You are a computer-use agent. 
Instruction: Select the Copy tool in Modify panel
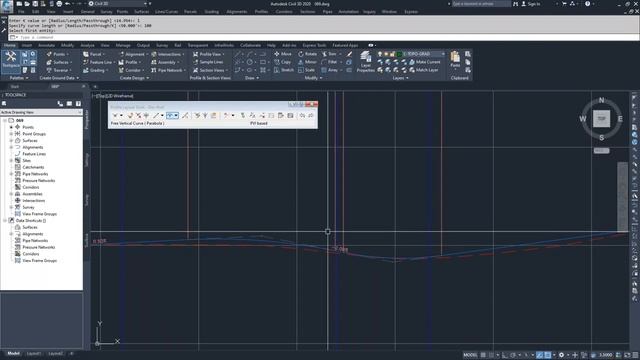pos(282,62)
